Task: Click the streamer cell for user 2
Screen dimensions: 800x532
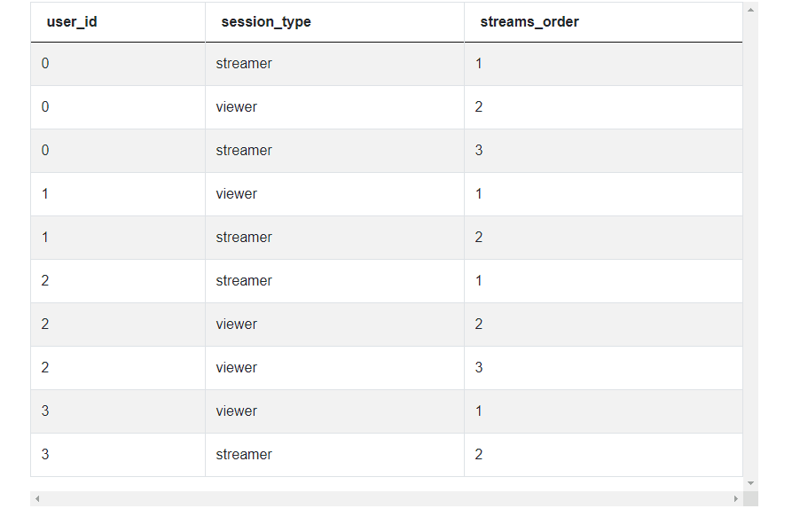Action: pyautogui.click(x=244, y=281)
